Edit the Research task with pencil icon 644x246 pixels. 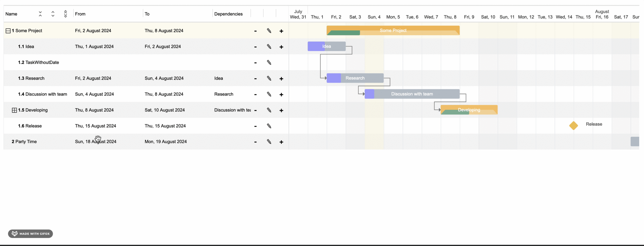click(269, 78)
